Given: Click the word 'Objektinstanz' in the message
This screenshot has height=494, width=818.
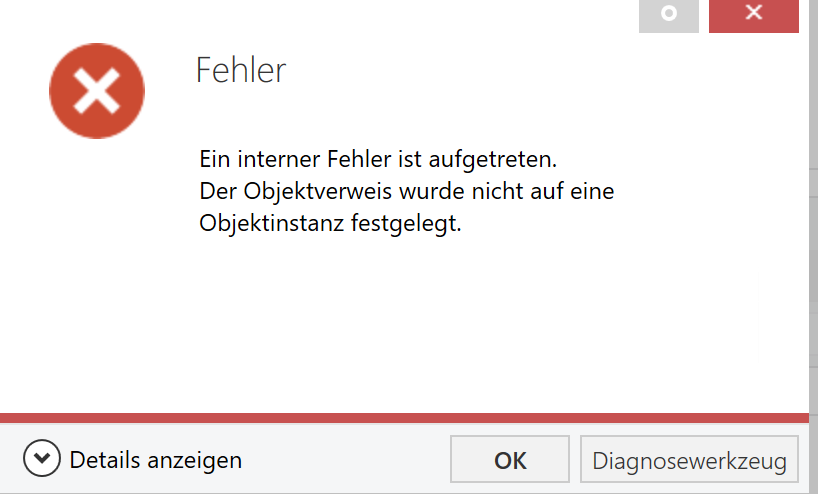Looking at the screenshot, I should point(272,223).
